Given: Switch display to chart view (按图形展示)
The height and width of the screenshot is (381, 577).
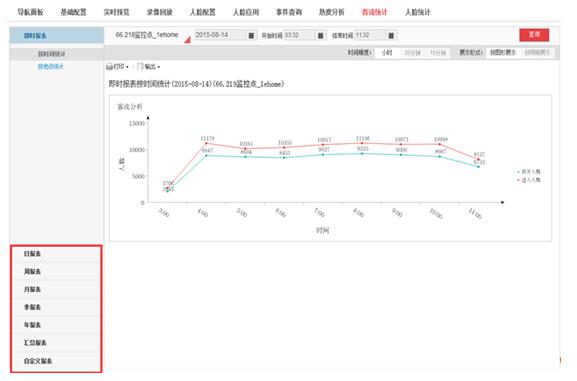Looking at the screenshot, I should point(503,53).
